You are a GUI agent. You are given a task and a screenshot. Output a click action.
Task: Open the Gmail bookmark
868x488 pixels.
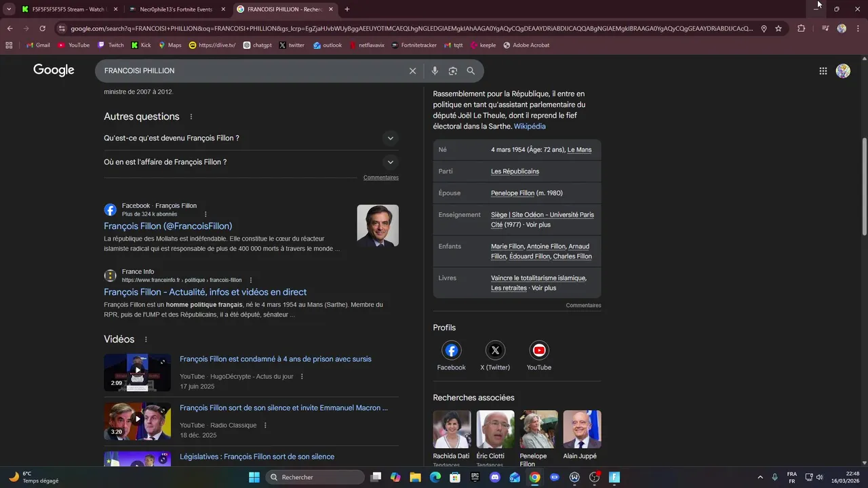(x=38, y=45)
